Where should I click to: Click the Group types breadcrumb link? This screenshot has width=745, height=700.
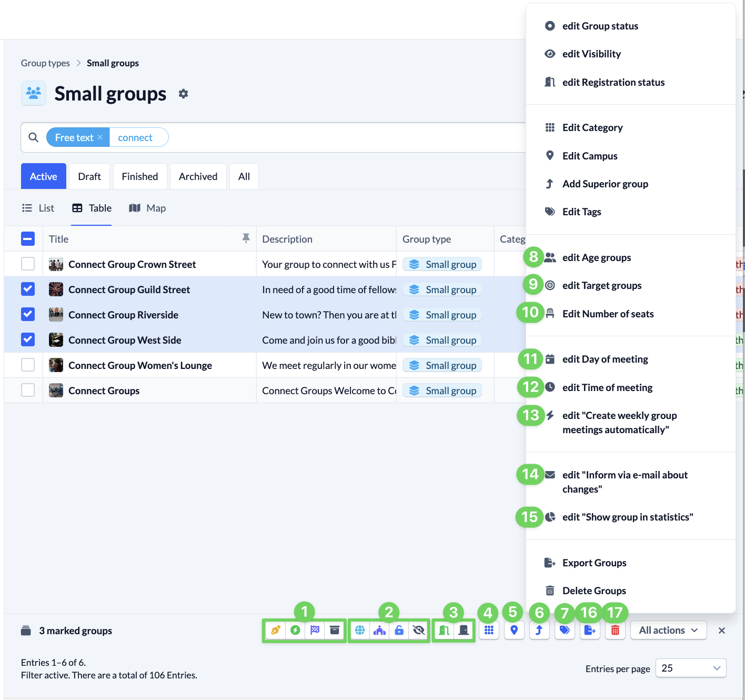point(45,63)
